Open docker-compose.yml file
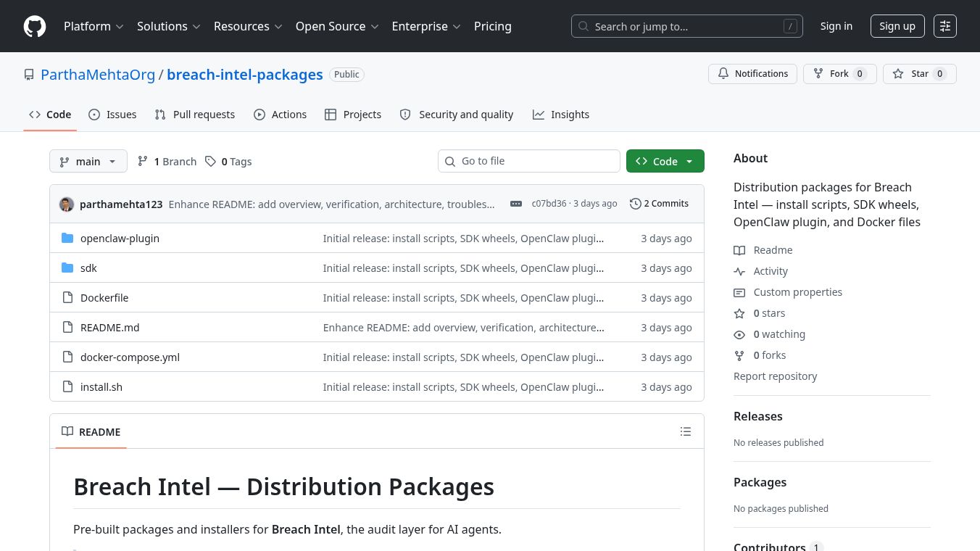Image resolution: width=980 pixels, height=551 pixels. point(130,357)
